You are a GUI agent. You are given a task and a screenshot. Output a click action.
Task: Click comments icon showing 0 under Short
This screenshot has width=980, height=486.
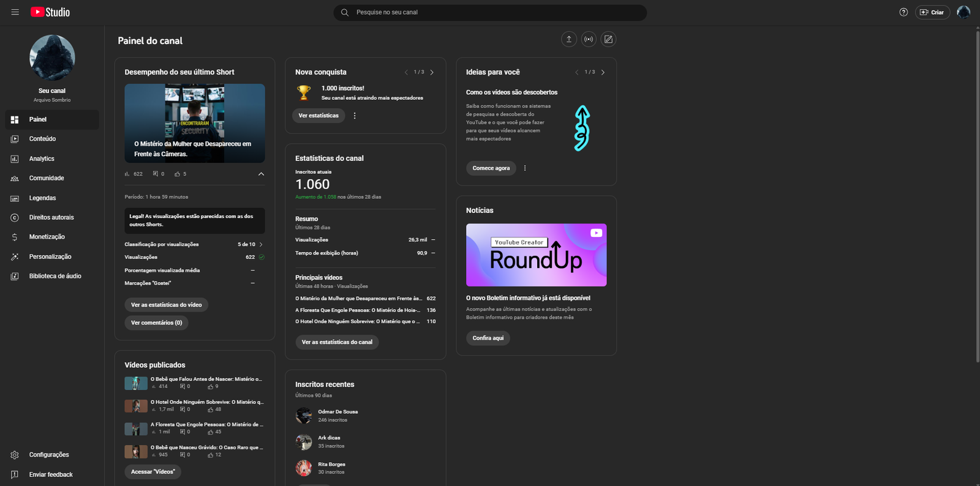[x=156, y=174]
